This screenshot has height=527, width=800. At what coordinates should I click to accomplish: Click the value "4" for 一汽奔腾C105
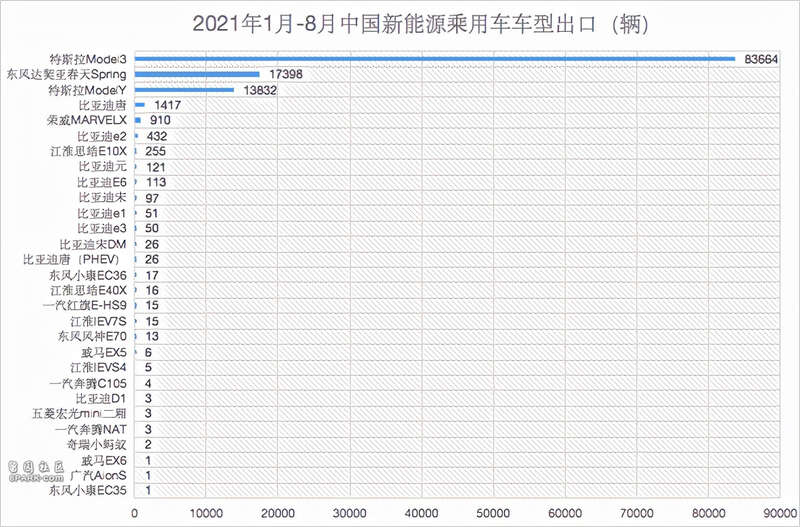pyautogui.click(x=148, y=384)
